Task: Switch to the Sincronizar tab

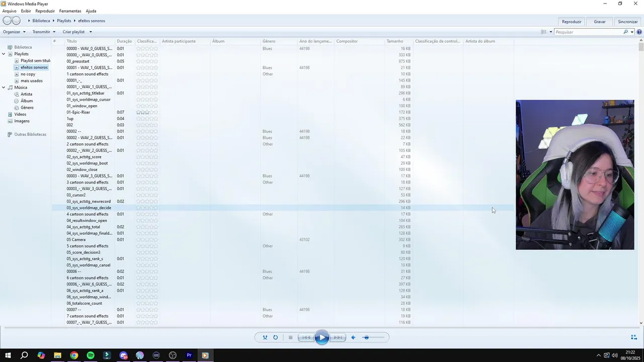Action: (628, 22)
